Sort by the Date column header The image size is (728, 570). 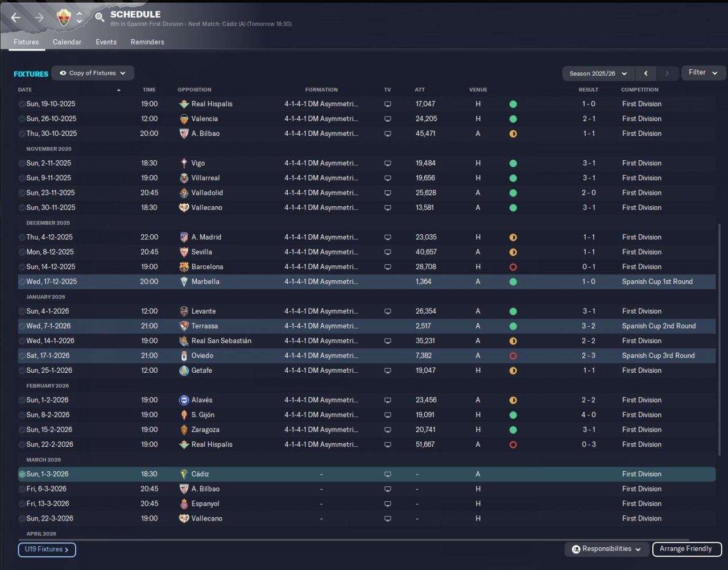pyautogui.click(x=25, y=90)
